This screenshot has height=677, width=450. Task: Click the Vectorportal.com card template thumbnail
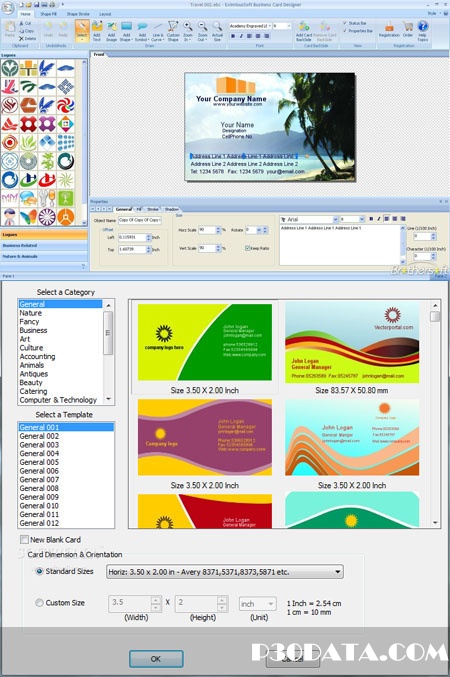tap(352, 342)
